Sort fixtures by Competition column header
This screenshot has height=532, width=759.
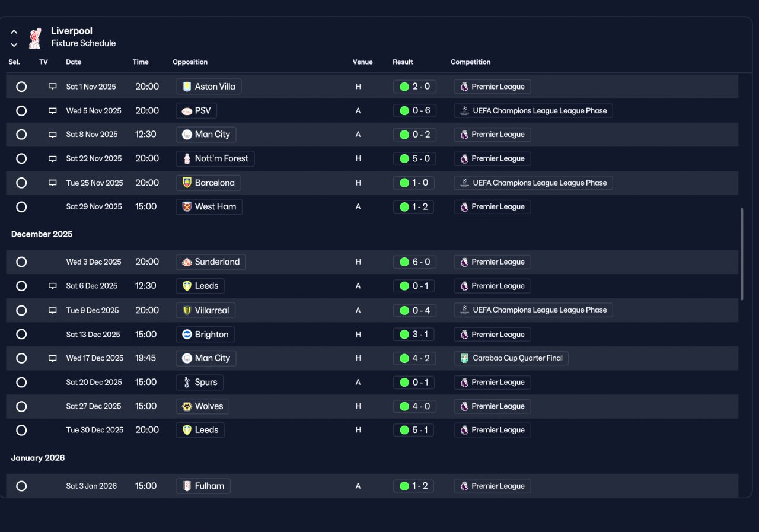471,62
